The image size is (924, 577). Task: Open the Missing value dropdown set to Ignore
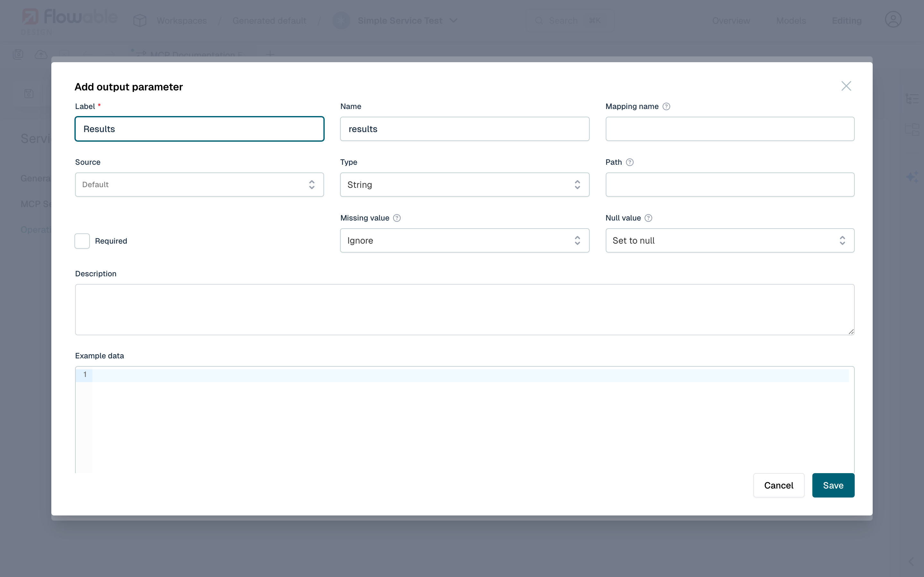[464, 240]
